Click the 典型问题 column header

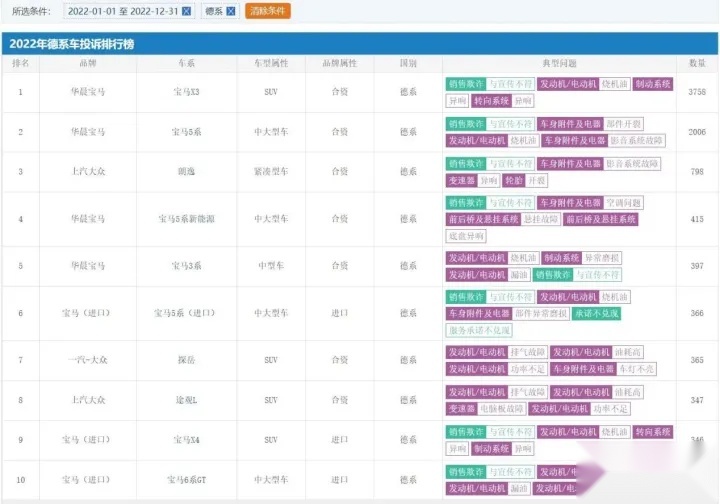pyautogui.click(x=559, y=63)
